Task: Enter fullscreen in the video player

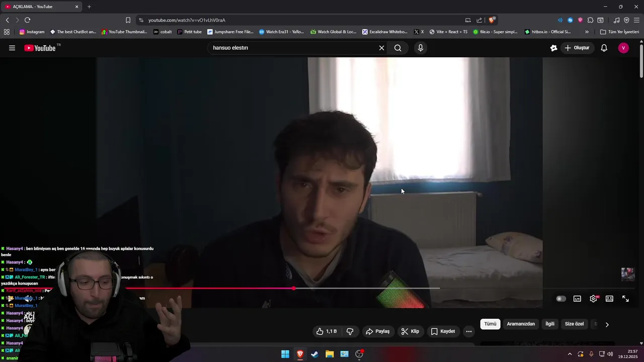Action: coord(625,299)
